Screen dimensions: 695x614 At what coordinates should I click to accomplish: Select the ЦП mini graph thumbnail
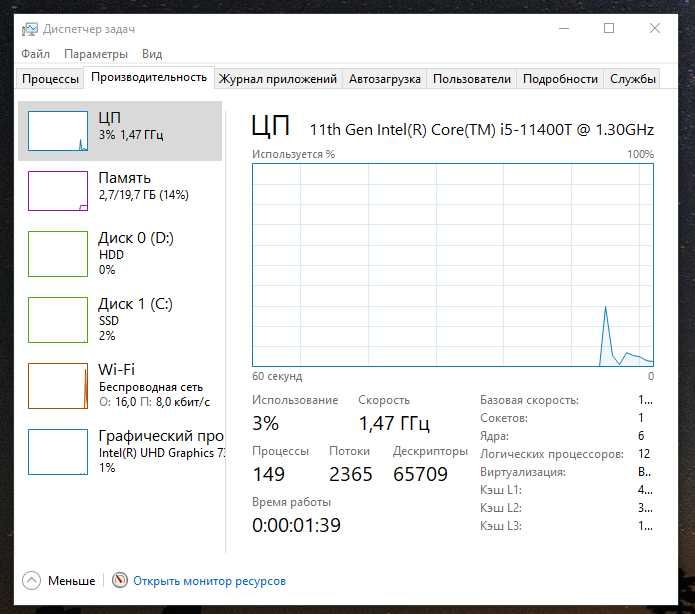(58, 131)
